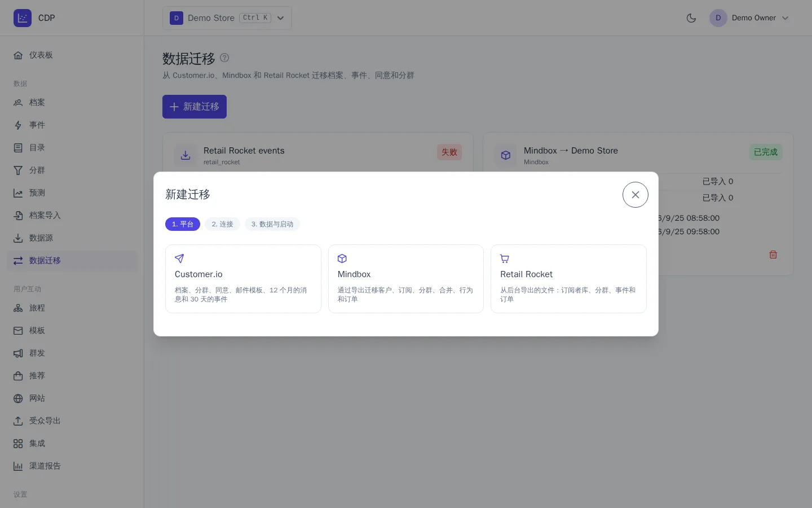This screenshot has height=508, width=812.
Task: Click the Mindbox cube icon on background card
Action: (x=506, y=155)
